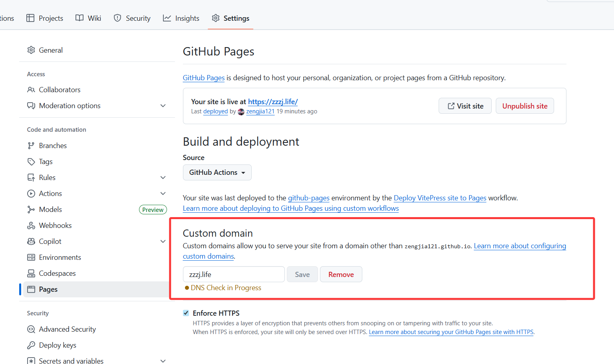Open the deployed history link
This screenshot has height=364, width=614.
pos(215,111)
